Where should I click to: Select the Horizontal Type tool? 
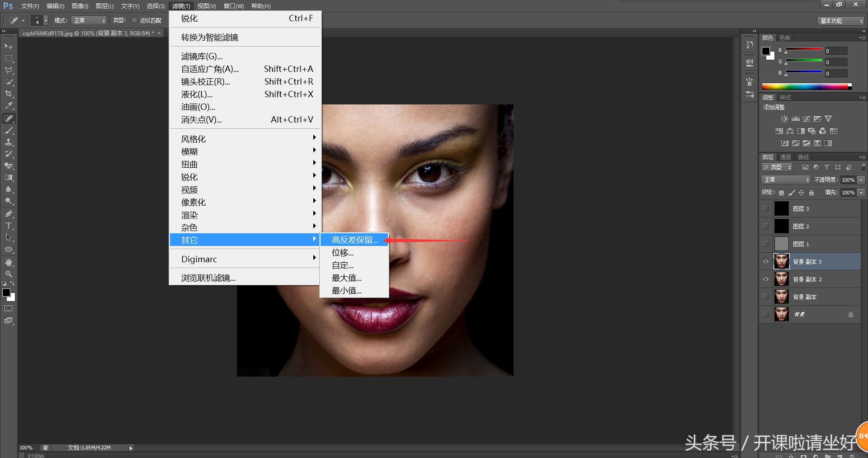(9, 226)
